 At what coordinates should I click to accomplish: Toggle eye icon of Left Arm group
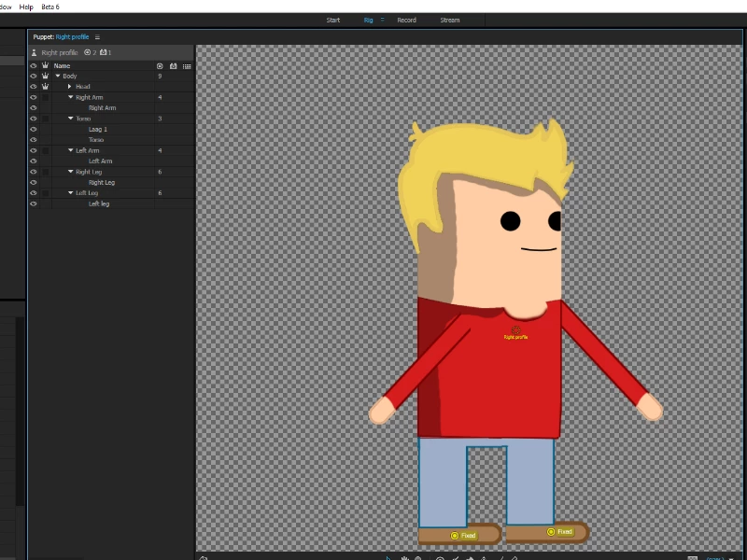[x=34, y=150]
